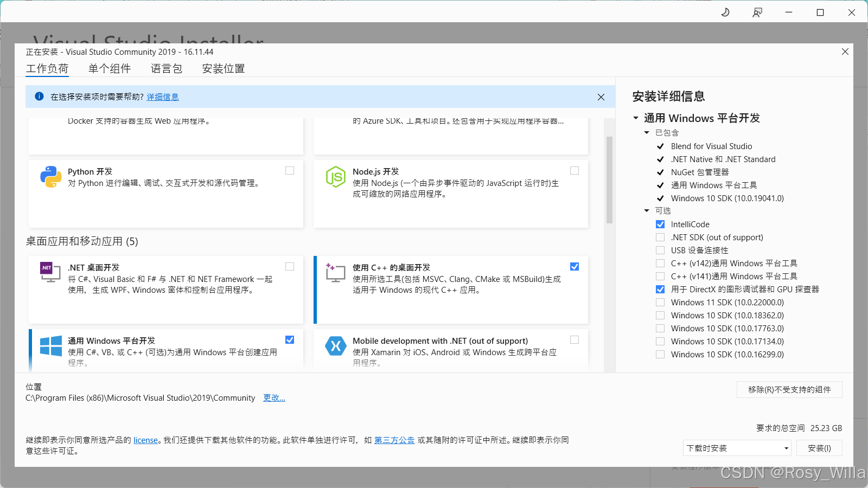Click the 移除(R)不受支持的组件 button
The height and width of the screenshot is (488, 868).
click(x=789, y=389)
